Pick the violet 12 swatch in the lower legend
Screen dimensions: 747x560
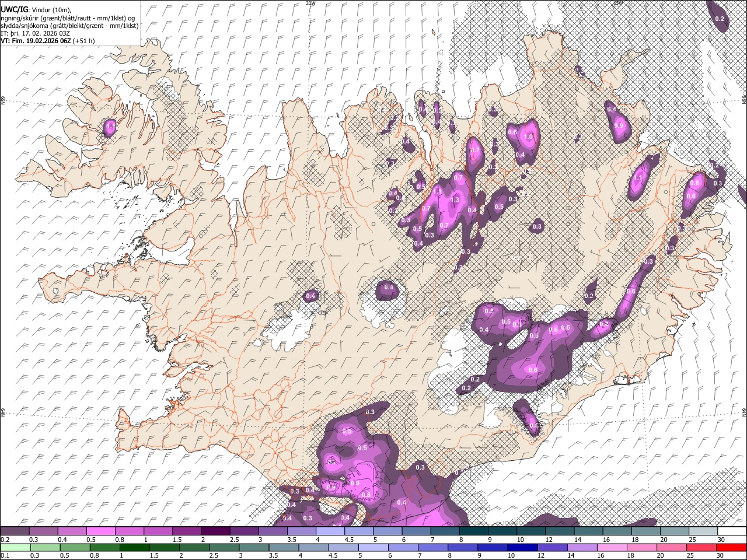(552, 547)
